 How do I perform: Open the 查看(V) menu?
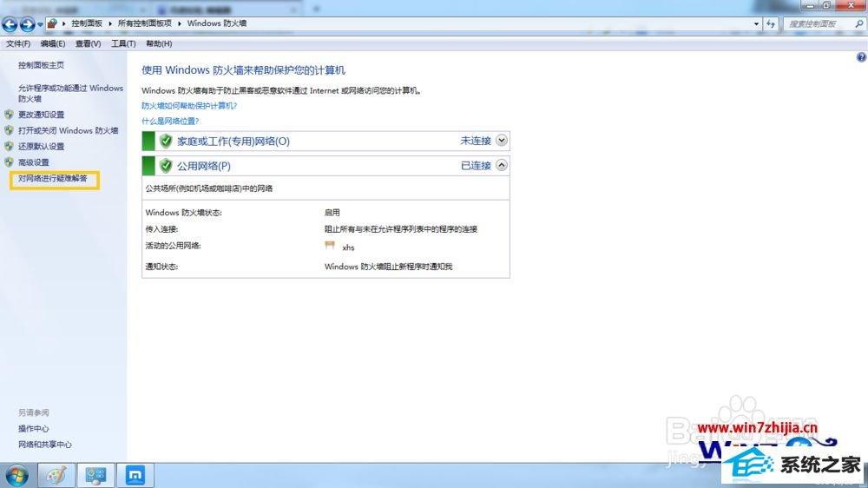coord(88,43)
